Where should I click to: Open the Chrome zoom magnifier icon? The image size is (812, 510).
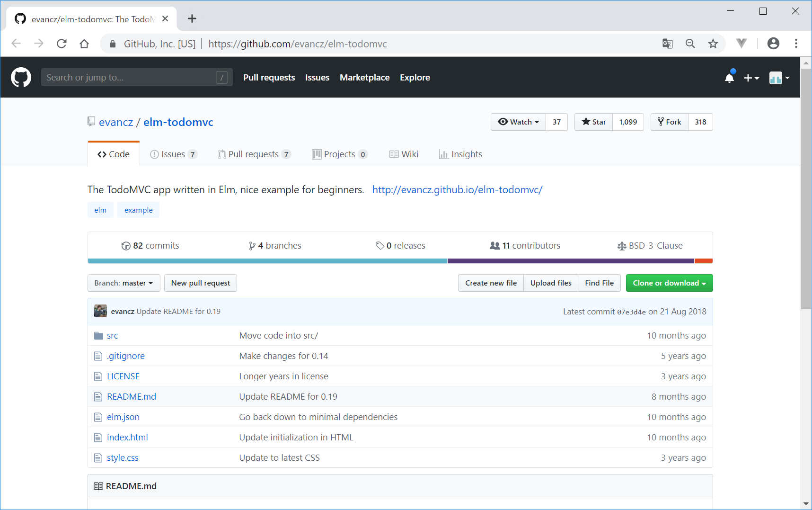(690, 44)
